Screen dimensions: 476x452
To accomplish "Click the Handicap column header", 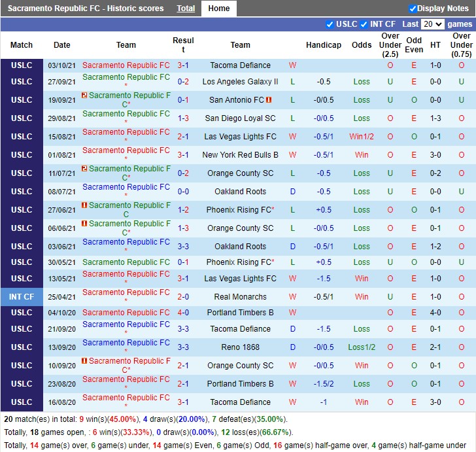I will pos(323,45).
